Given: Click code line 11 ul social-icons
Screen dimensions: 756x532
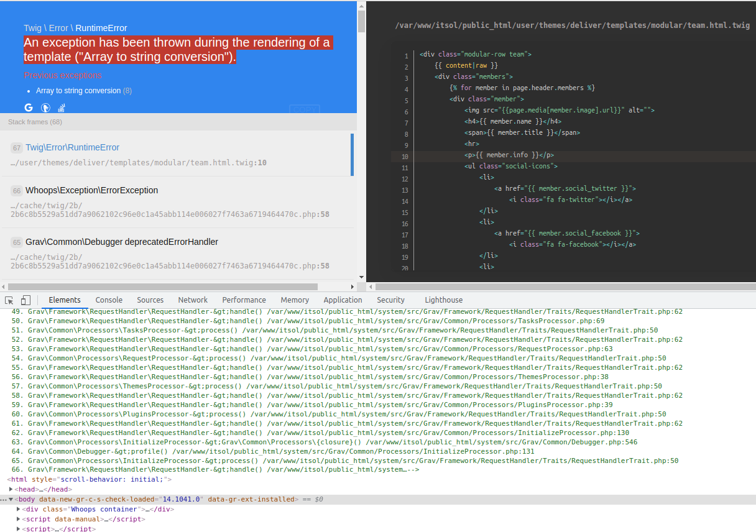Looking at the screenshot, I should click(510, 166).
